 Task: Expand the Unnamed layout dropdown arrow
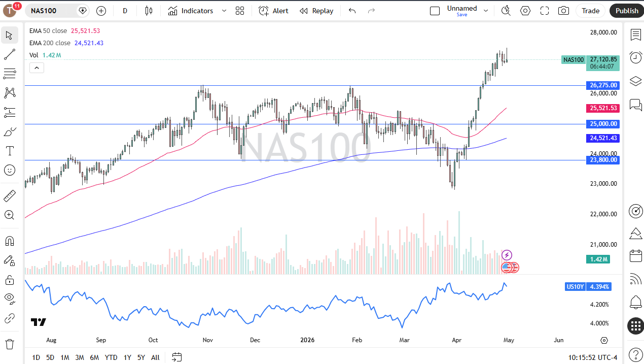486,11
